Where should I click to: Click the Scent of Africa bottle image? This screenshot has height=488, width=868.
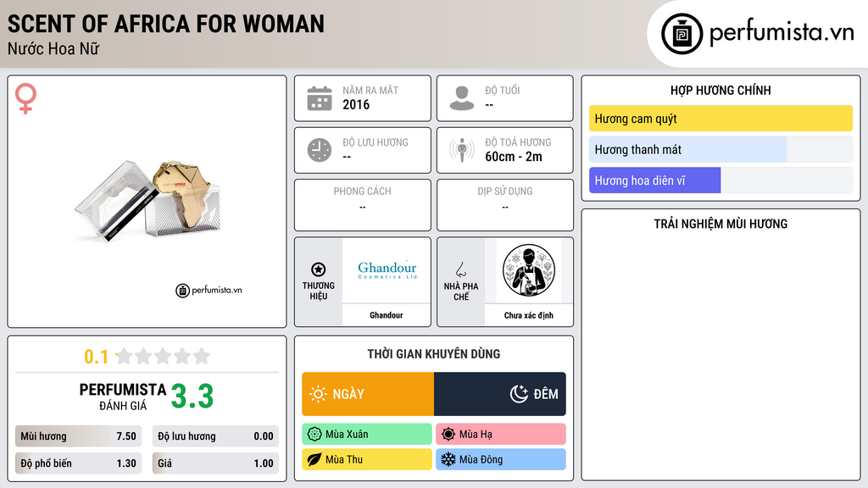(x=147, y=200)
